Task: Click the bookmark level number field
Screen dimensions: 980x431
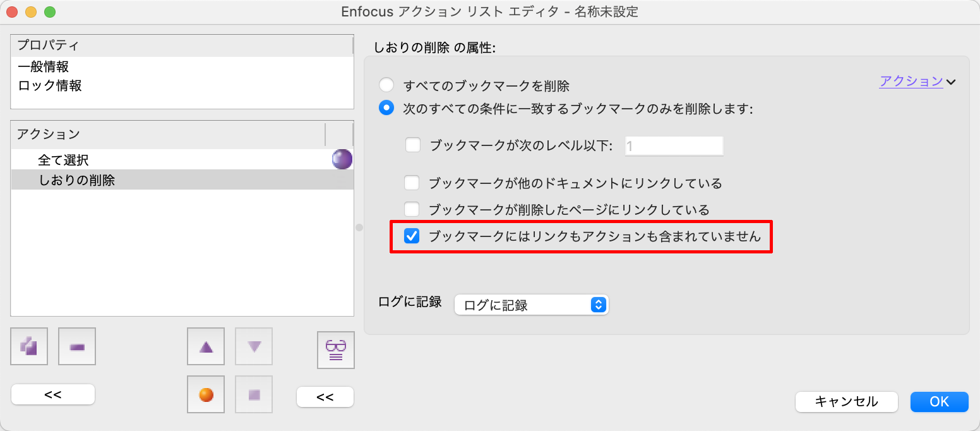Action: (674, 146)
